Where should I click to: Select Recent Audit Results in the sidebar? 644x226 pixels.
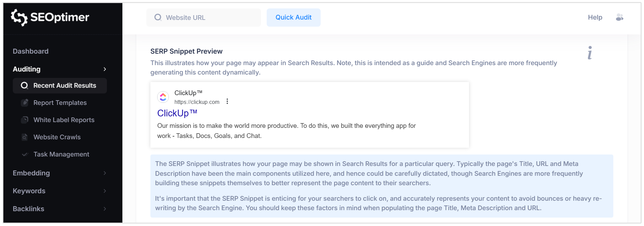click(64, 86)
